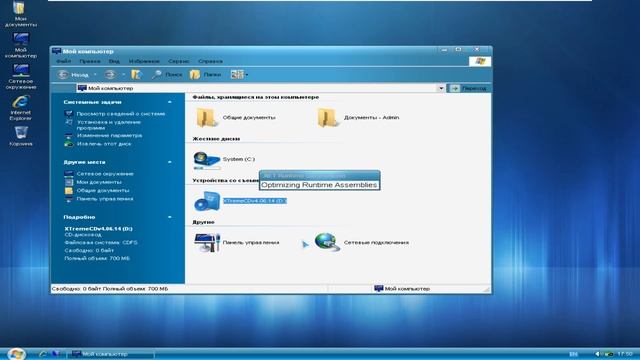This screenshot has height=360, width=640.
Task: Open the Back button history dropdown arrow
Action: point(95,75)
